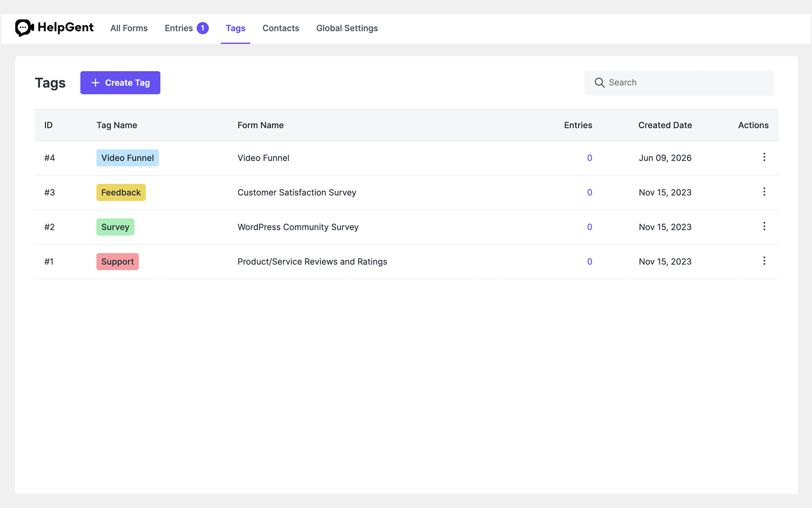Open entries count for Customer Satisfaction Survey
The width and height of the screenshot is (812, 508).
coord(590,193)
